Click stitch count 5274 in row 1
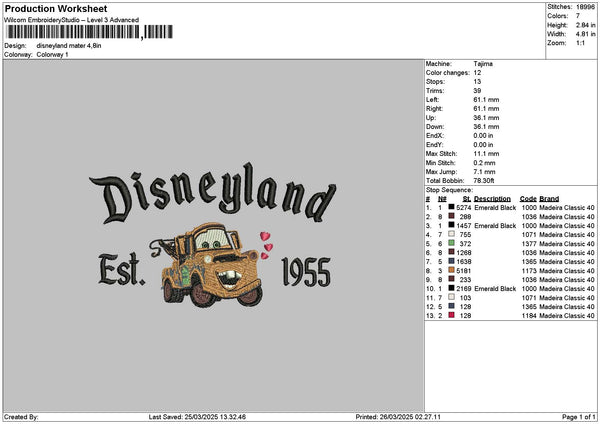Image resolution: width=600 pixels, height=424 pixels. [x=463, y=208]
